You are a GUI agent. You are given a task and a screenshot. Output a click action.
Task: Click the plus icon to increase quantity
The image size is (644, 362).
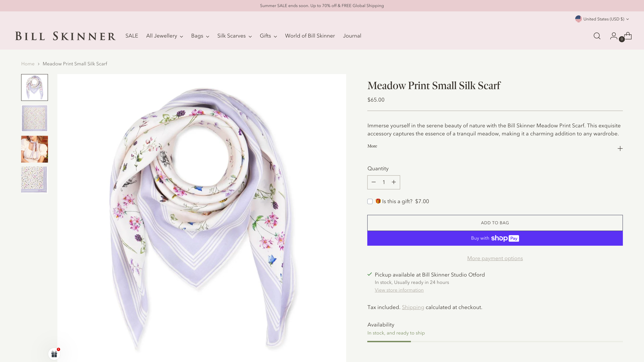[x=394, y=182]
